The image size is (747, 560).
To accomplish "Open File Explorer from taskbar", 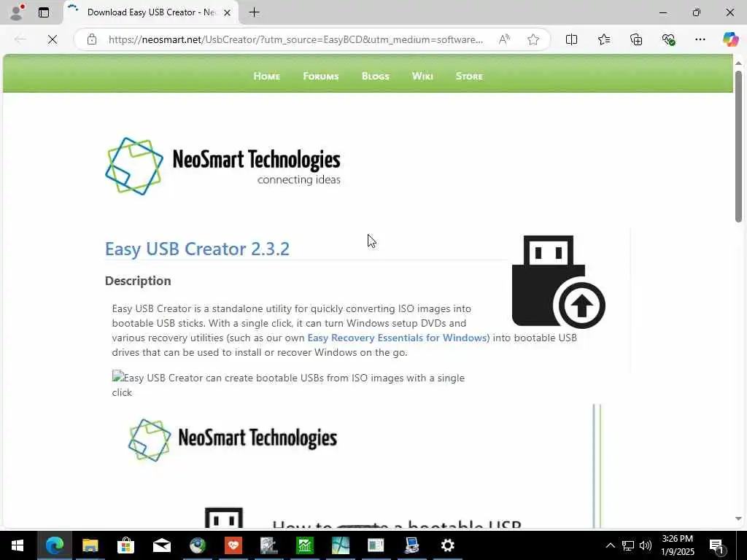I will 90,545.
